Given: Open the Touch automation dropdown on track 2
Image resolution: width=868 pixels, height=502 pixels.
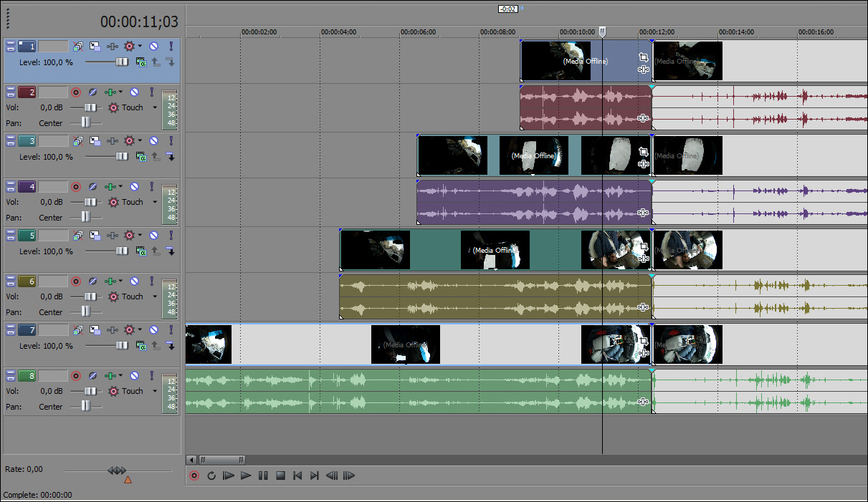Looking at the screenshot, I should (155, 107).
